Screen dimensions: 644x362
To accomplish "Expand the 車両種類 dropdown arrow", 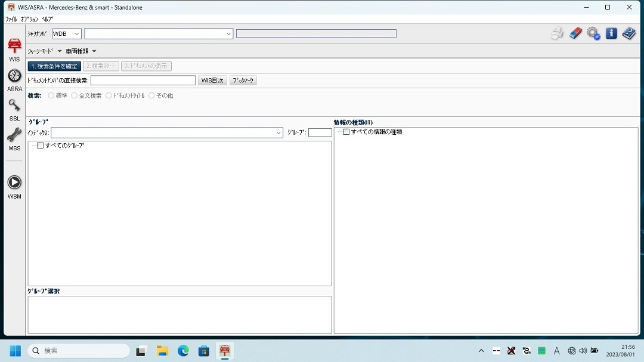I will pos(94,51).
